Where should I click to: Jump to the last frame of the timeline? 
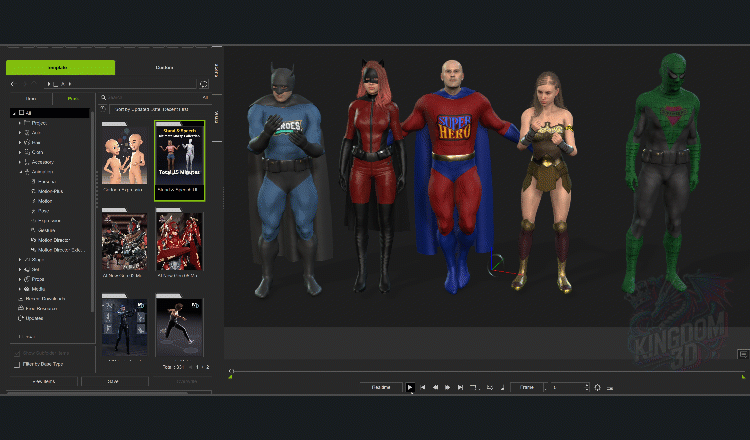point(459,387)
